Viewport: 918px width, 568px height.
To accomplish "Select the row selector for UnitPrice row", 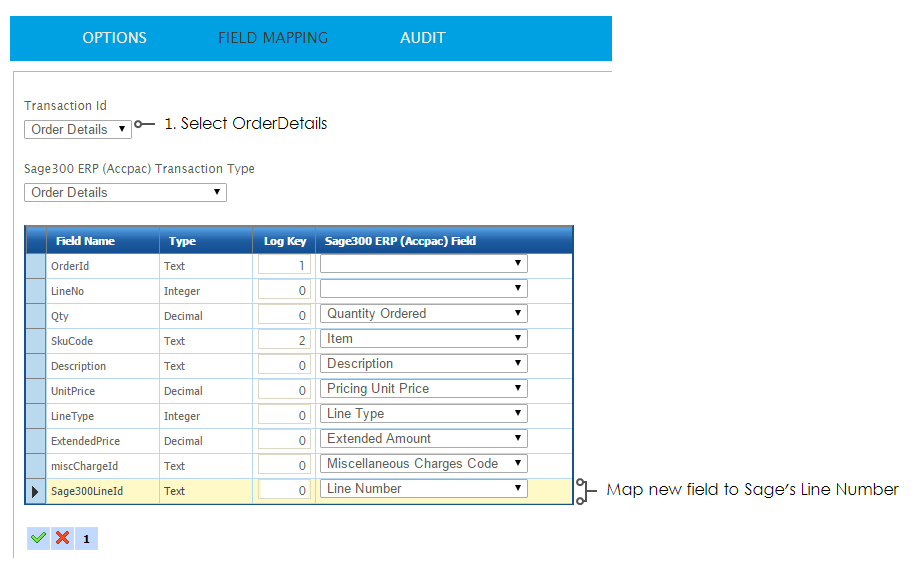I will [x=36, y=391].
